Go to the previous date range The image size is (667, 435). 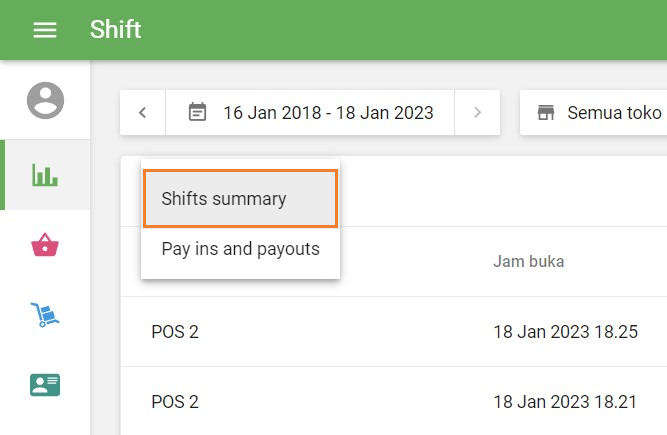(x=143, y=112)
